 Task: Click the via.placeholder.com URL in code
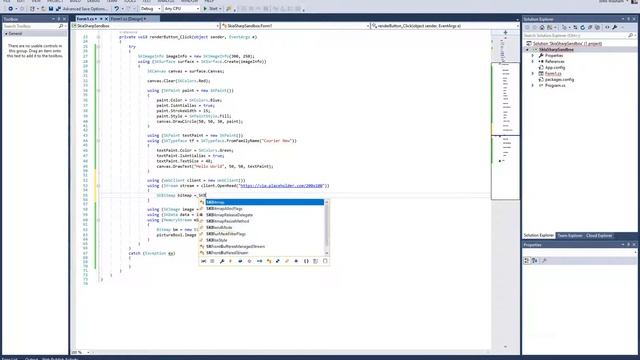tap(281, 186)
